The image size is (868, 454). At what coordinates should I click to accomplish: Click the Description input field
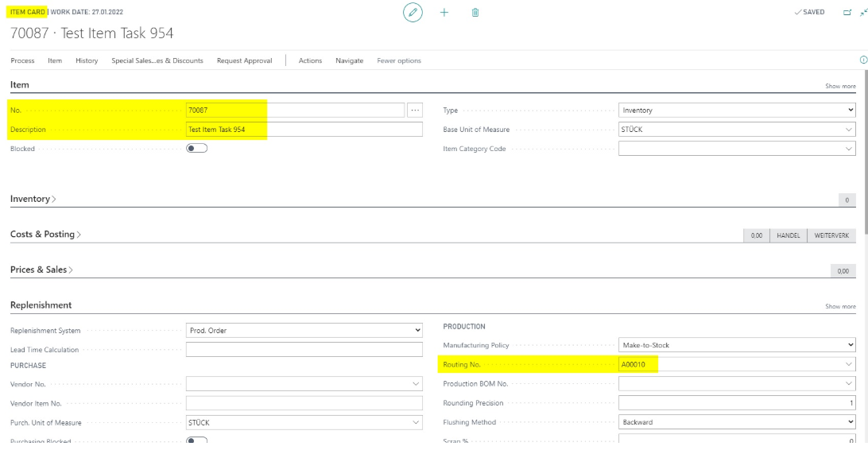point(304,130)
